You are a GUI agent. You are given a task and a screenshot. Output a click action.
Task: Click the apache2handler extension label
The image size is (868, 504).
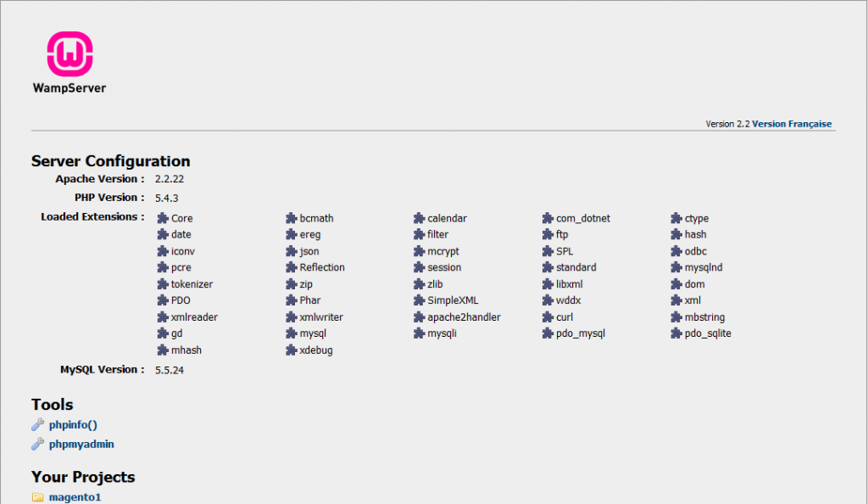click(464, 317)
